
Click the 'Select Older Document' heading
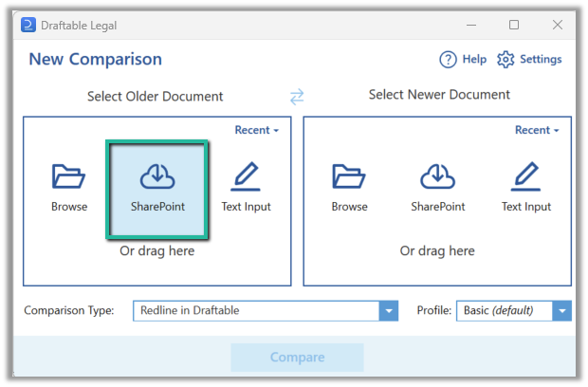[x=155, y=97]
